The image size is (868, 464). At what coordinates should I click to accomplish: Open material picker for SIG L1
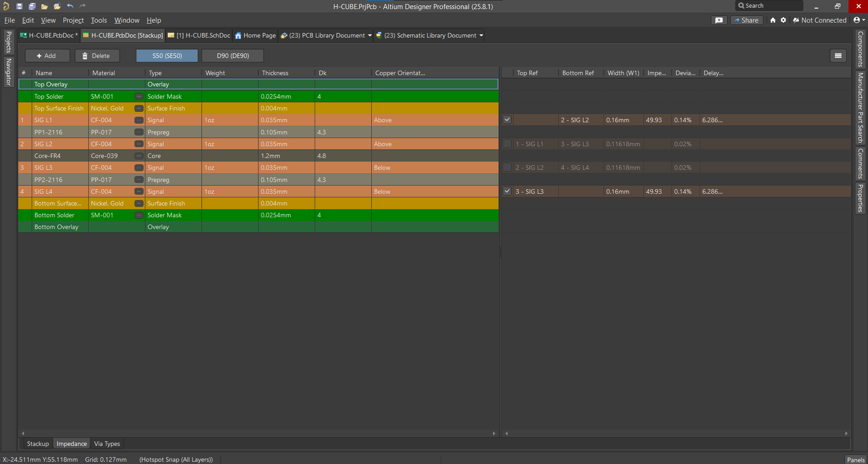tap(139, 120)
